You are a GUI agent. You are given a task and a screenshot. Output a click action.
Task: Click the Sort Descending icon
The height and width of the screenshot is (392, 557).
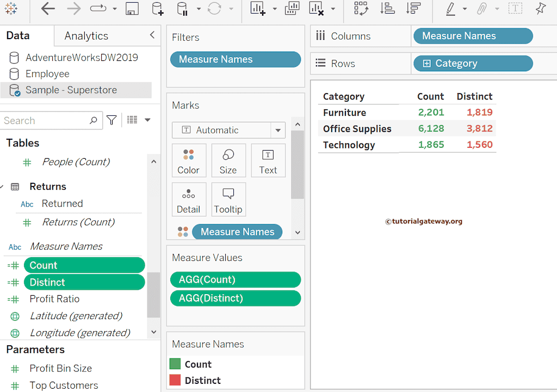tap(413, 9)
